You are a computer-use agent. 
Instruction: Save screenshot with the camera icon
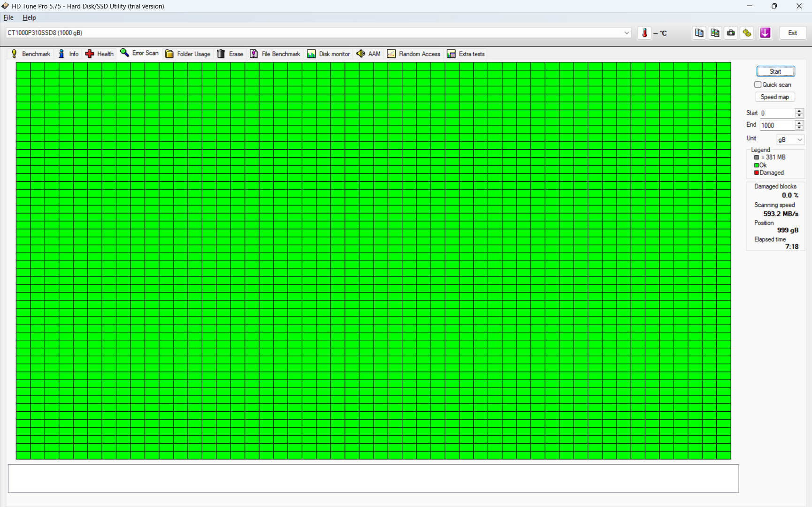coord(731,33)
